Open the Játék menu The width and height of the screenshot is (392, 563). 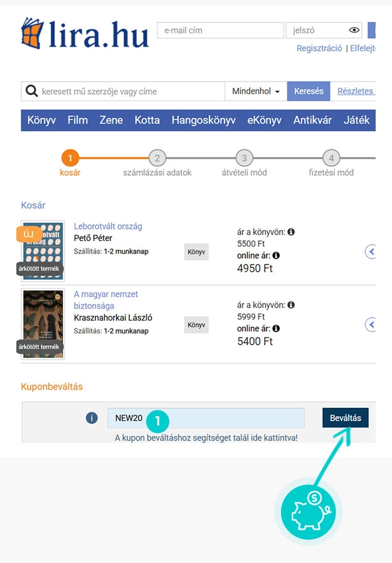(x=356, y=120)
